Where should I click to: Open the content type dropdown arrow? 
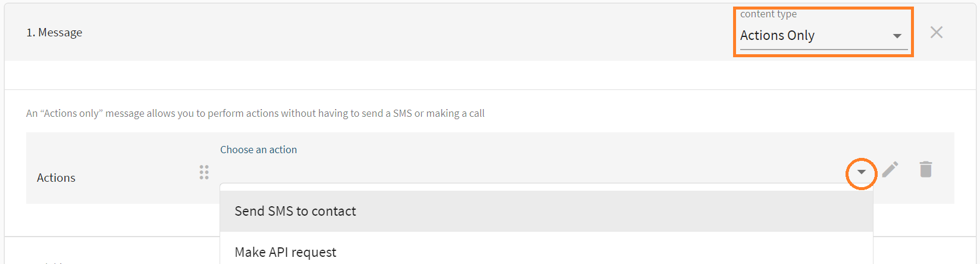897,36
